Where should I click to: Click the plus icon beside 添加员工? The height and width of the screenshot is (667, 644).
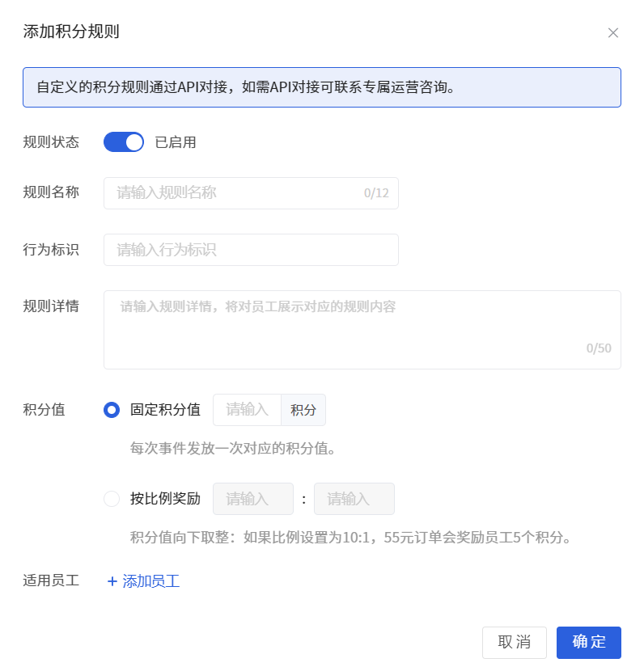(112, 581)
